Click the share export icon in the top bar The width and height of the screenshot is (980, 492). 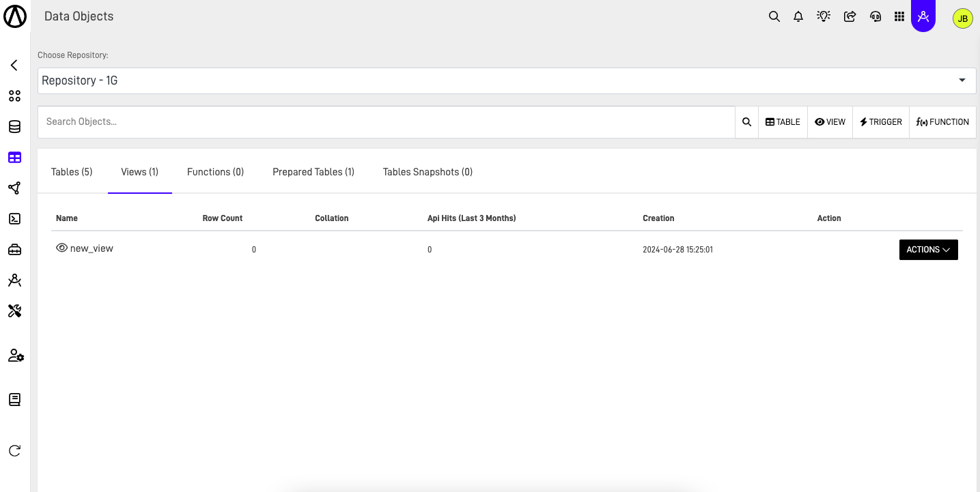pyautogui.click(x=850, y=16)
